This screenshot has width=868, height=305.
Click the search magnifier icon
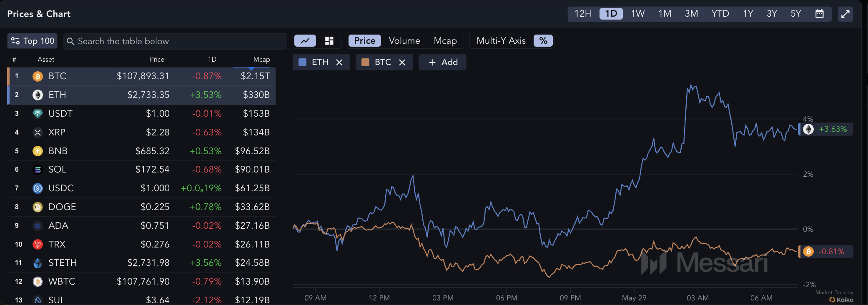70,41
